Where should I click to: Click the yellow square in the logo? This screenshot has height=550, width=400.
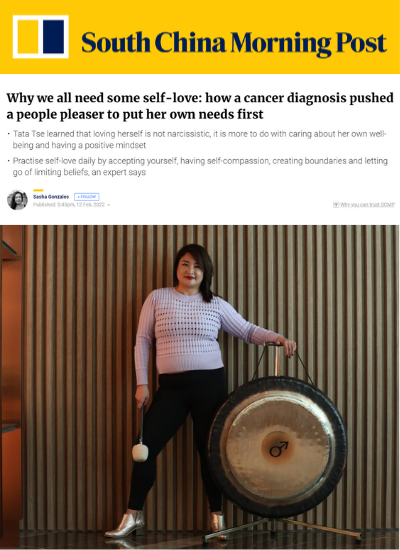(28, 37)
